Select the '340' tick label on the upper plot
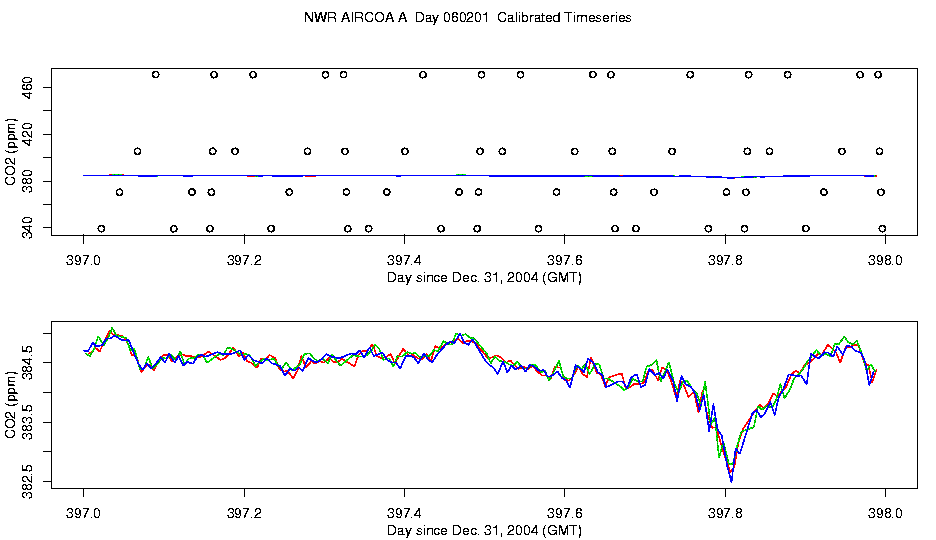 point(28,229)
